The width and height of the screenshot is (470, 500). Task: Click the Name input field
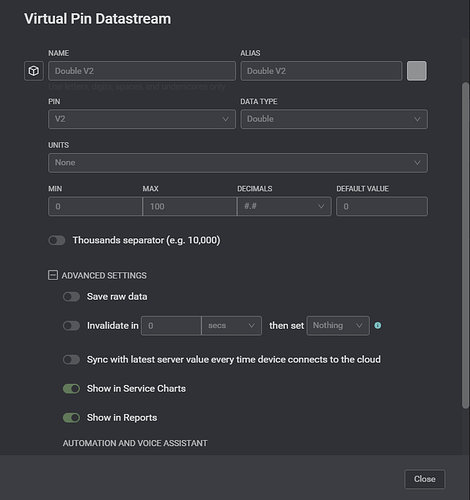pos(142,71)
